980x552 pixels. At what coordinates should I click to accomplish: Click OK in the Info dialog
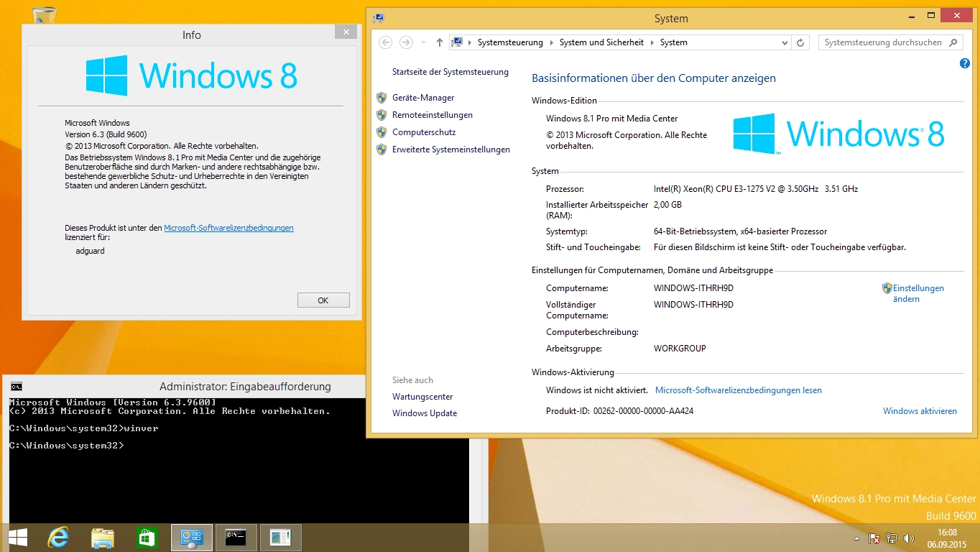click(323, 300)
